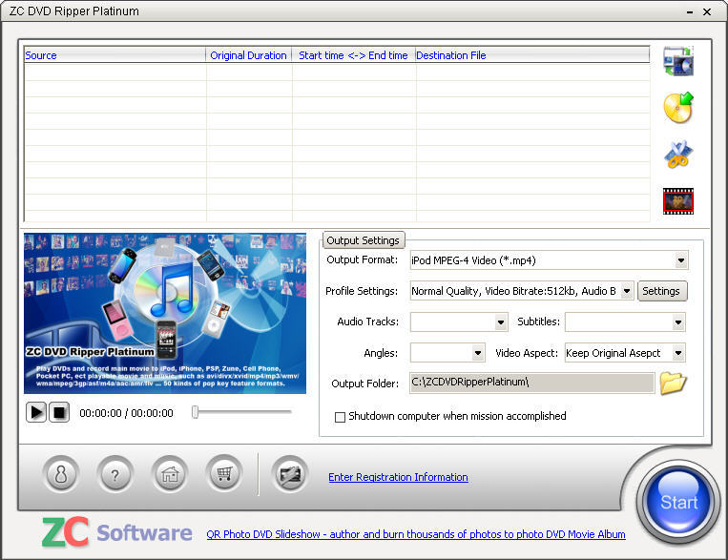This screenshot has height=560, width=728.
Task: Click the yellow browse output folder icon
Action: tap(674, 384)
